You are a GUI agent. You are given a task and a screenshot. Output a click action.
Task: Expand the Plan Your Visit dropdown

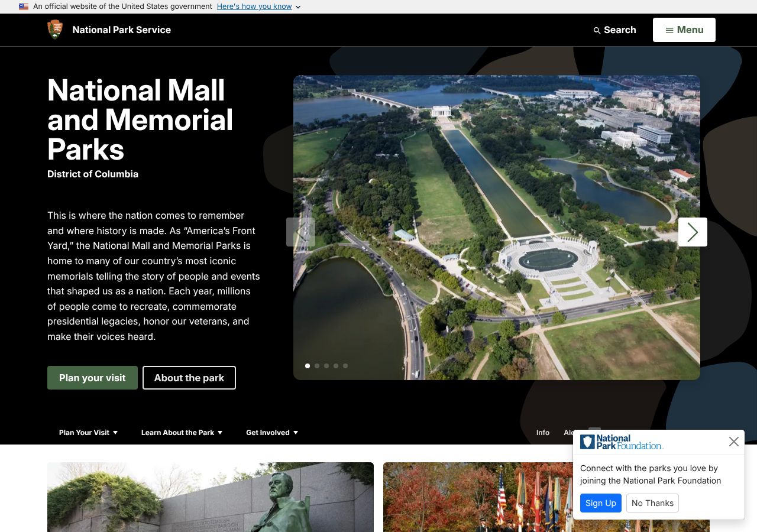tap(89, 433)
